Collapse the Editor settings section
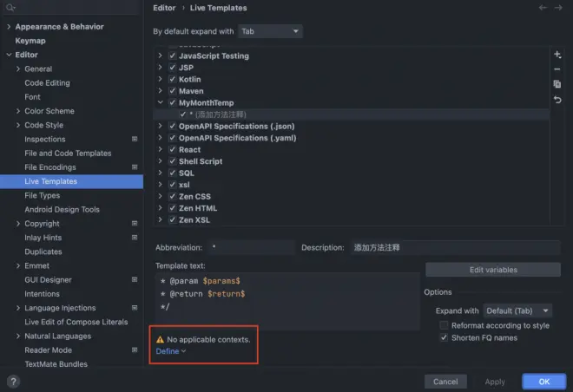 click(9, 55)
